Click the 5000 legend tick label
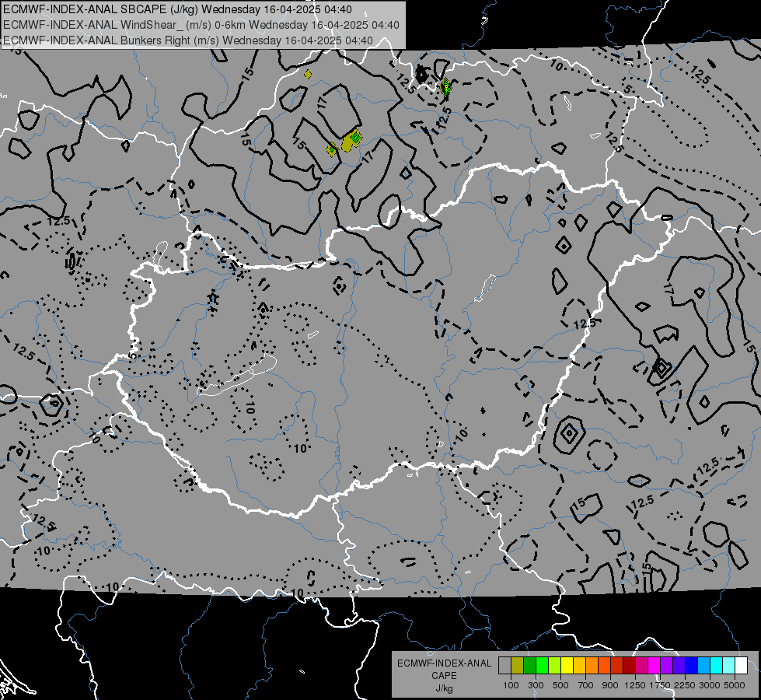Screen dimensions: 761x700 click(735, 685)
